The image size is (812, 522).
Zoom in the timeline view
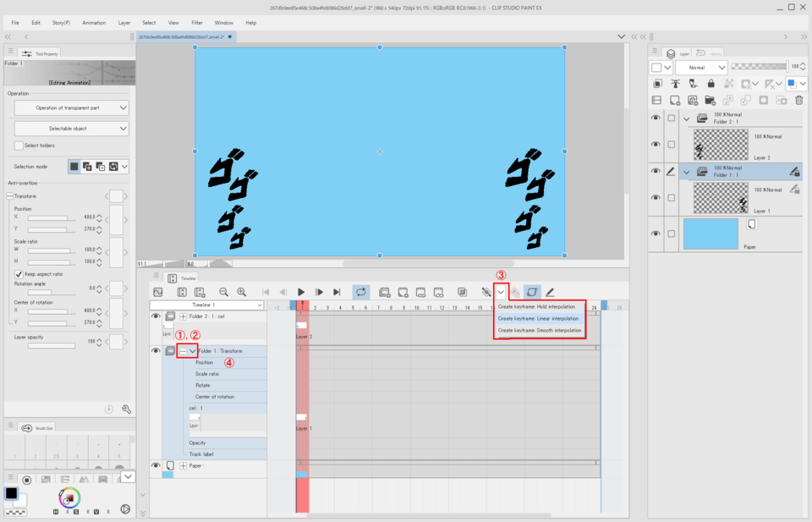241,292
